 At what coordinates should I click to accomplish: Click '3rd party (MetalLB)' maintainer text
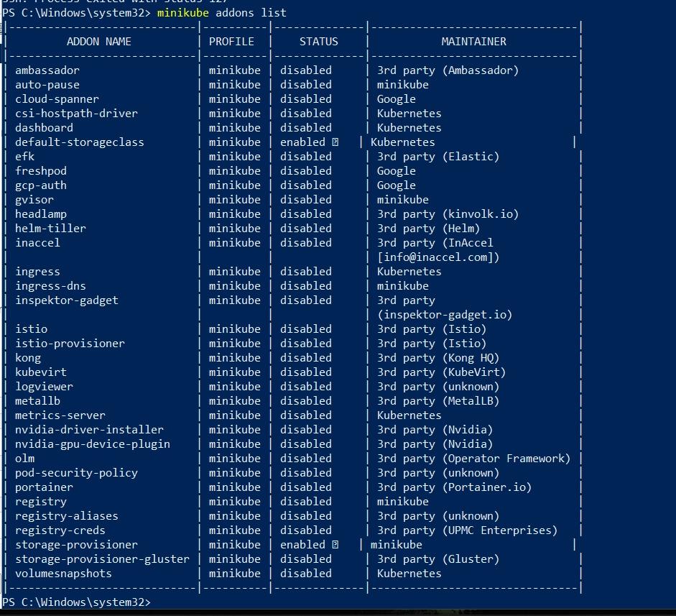438,401
